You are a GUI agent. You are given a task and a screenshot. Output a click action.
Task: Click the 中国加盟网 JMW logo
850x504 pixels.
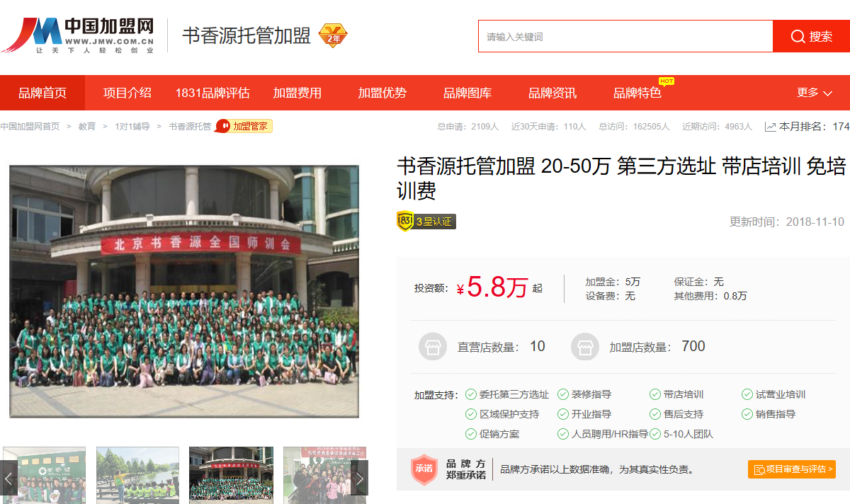pyautogui.click(x=78, y=35)
